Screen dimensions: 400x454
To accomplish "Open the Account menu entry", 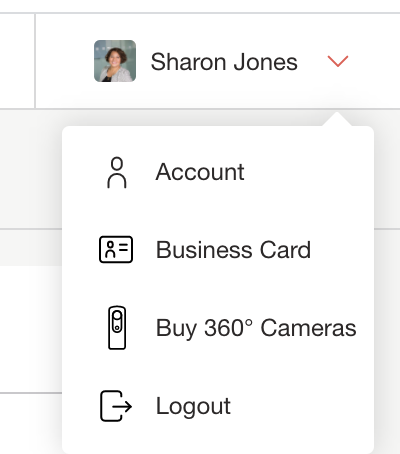I will pyautogui.click(x=218, y=172).
